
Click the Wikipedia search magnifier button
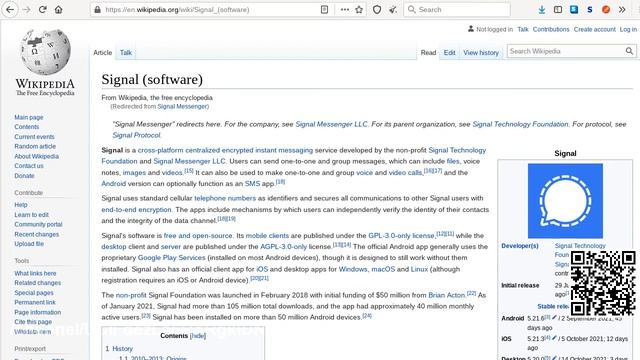click(x=629, y=51)
